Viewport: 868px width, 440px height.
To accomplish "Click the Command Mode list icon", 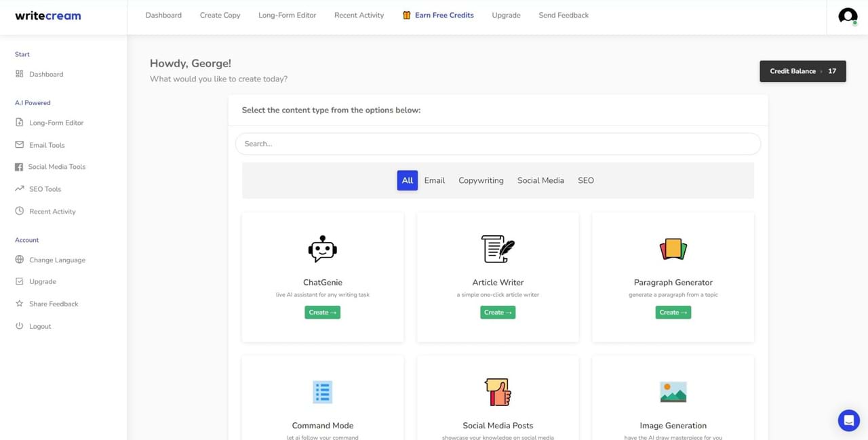I will click(323, 392).
